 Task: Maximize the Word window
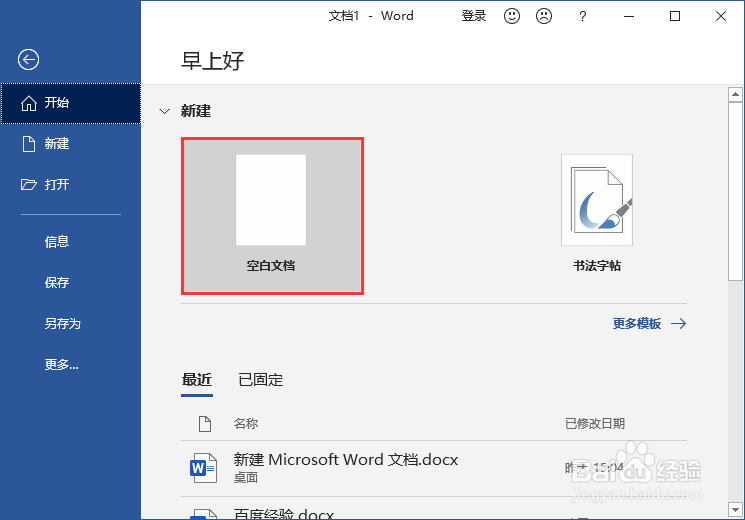(675, 17)
